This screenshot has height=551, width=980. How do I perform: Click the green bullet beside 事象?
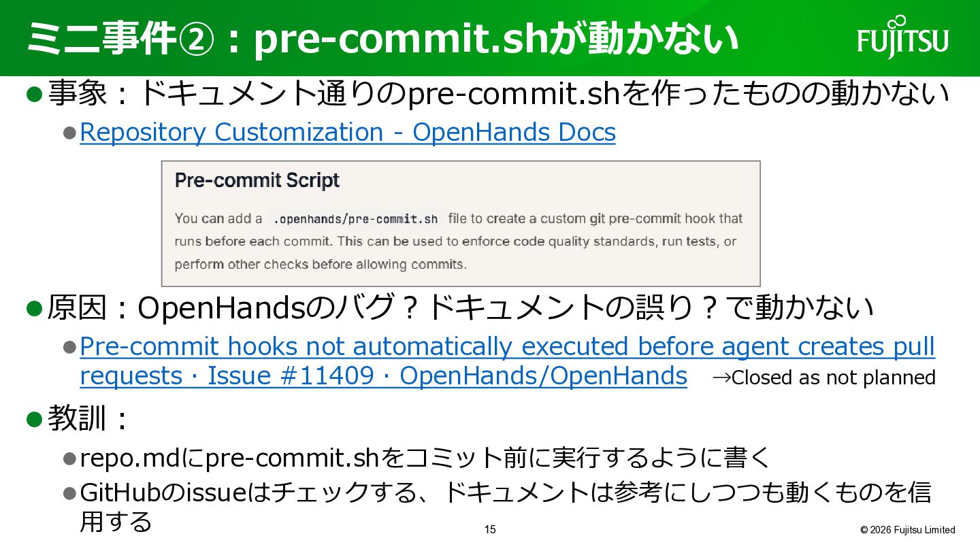coord(35,93)
